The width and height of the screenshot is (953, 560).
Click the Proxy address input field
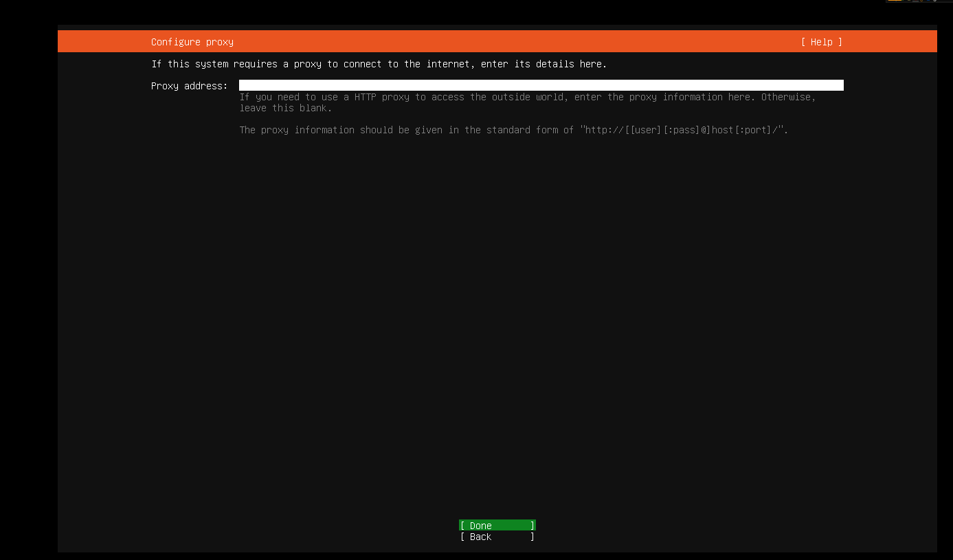[541, 85]
